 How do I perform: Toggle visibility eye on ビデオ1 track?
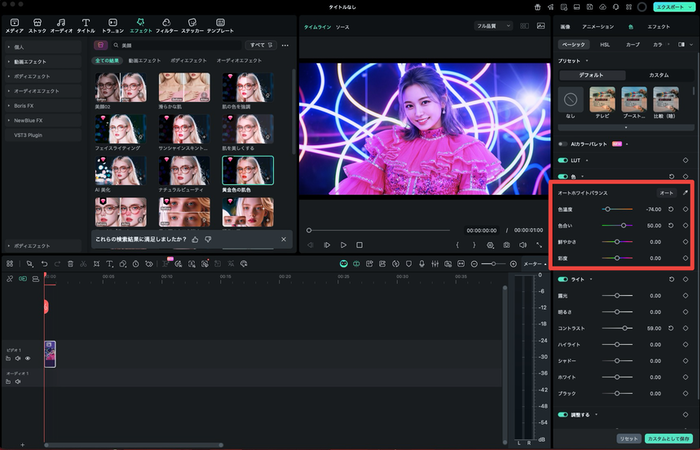click(x=28, y=358)
